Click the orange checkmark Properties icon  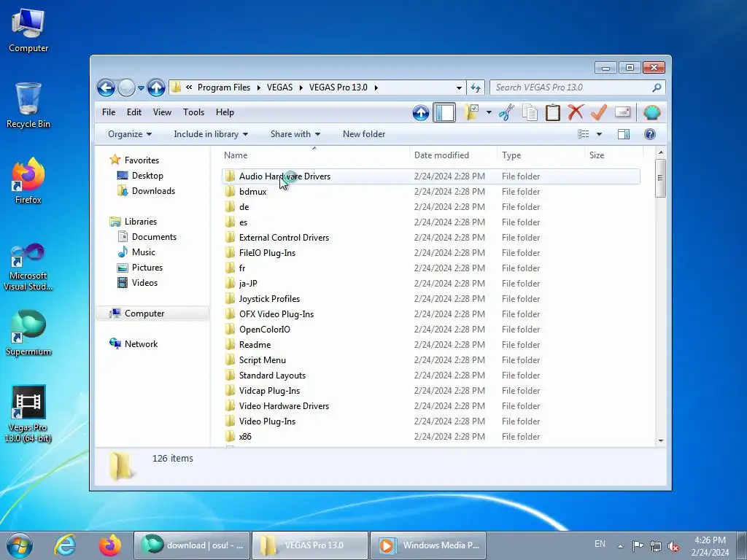[x=599, y=112]
